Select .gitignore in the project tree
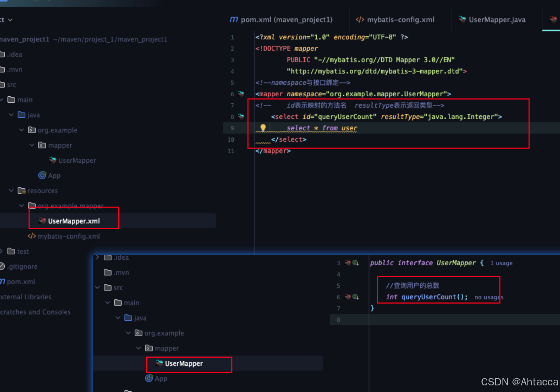 click(x=22, y=267)
